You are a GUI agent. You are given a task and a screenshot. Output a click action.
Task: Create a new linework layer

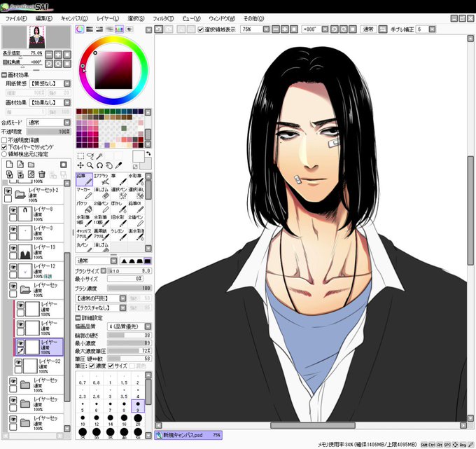(x=20, y=165)
